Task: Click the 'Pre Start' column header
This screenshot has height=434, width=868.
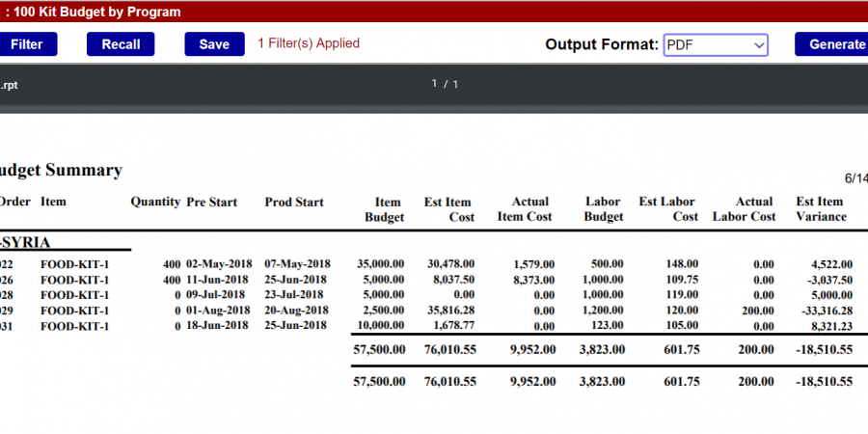Action: click(x=212, y=203)
